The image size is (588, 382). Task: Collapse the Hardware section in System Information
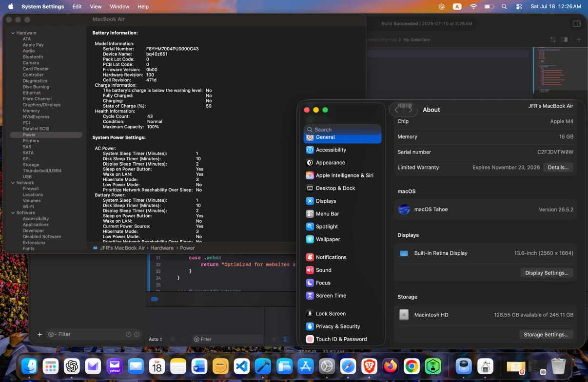(13, 33)
